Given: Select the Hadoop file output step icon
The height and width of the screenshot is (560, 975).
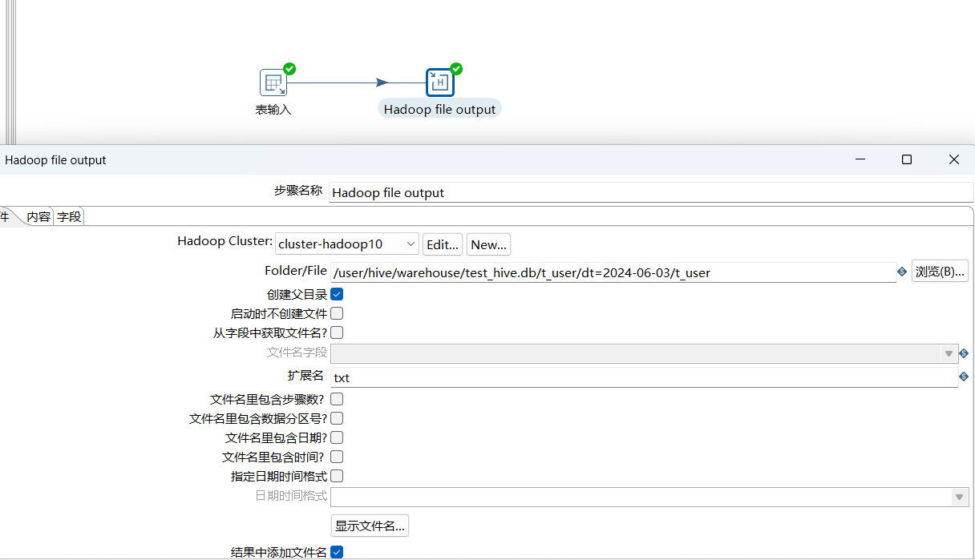Looking at the screenshot, I should (439, 83).
